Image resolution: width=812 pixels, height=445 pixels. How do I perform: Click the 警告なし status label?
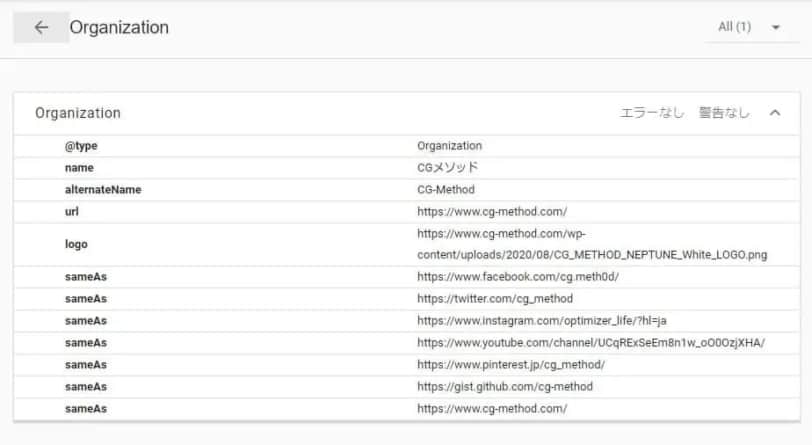coord(723,113)
